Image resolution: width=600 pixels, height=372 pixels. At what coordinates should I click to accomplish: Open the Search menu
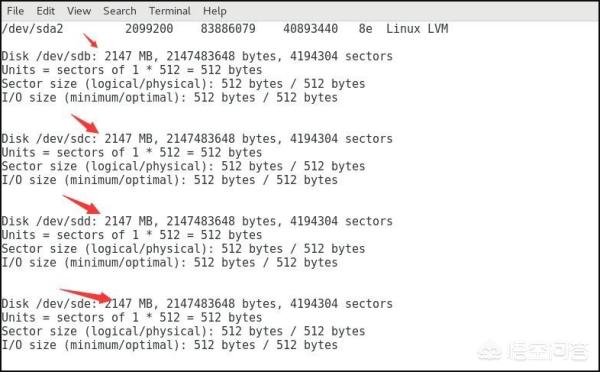[x=120, y=11]
